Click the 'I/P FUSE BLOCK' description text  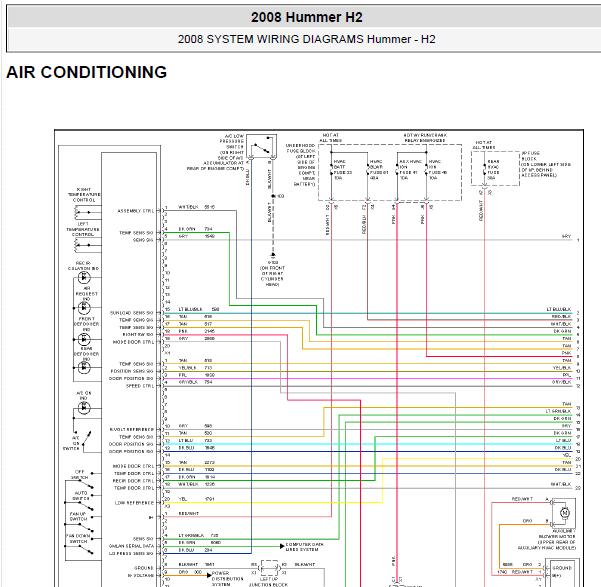(x=546, y=164)
